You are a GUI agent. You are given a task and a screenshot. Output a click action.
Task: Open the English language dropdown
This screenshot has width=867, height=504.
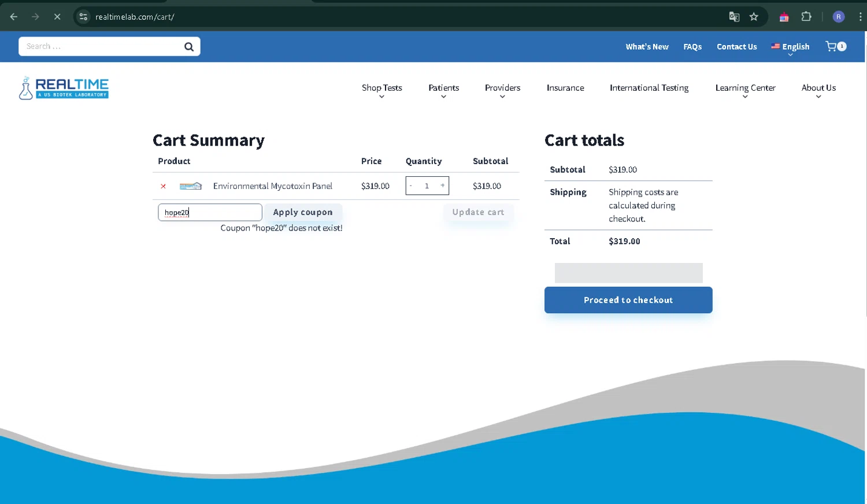[790, 48]
